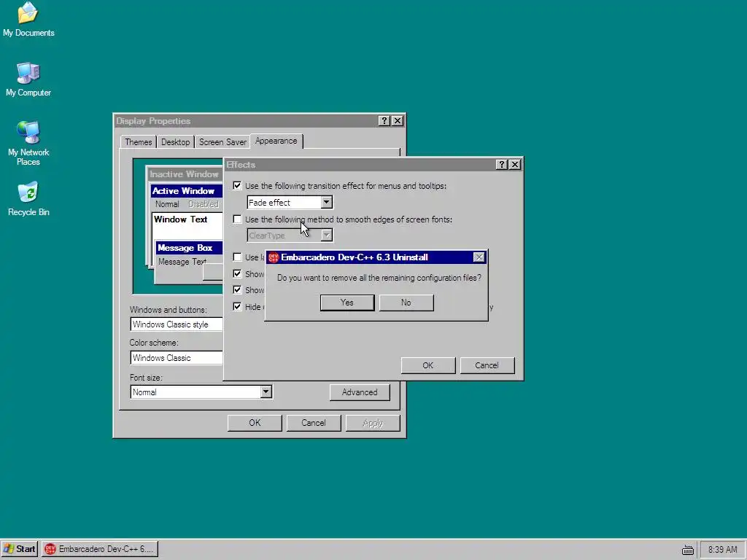Click the help question mark in Display Properties
The width and height of the screenshot is (747, 560).
[x=384, y=121]
